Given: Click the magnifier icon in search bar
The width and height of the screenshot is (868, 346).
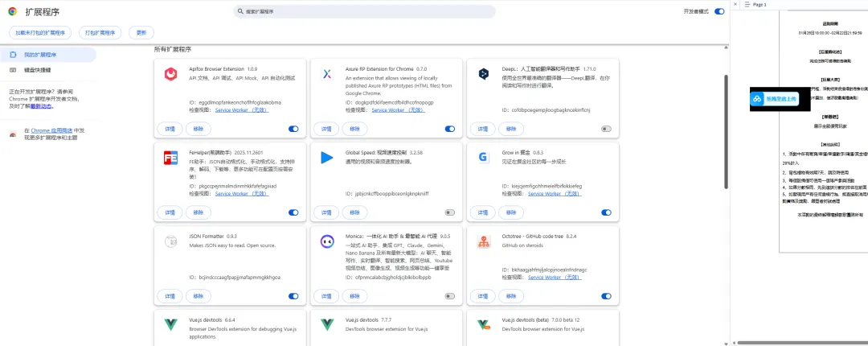Looking at the screenshot, I should pos(240,11).
